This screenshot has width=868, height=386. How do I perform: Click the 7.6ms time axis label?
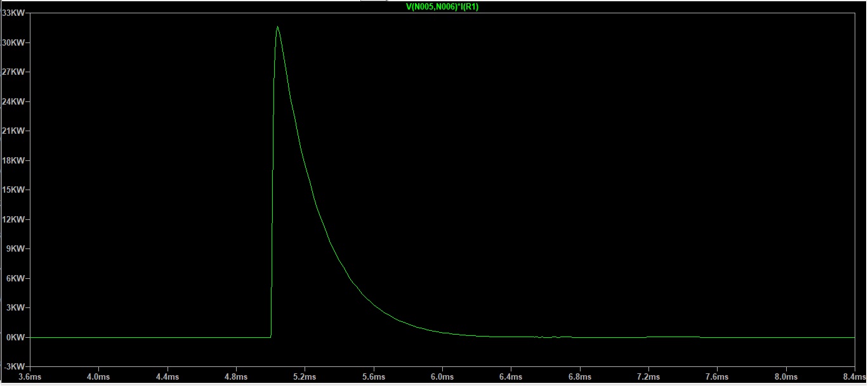click(x=718, y=377)
